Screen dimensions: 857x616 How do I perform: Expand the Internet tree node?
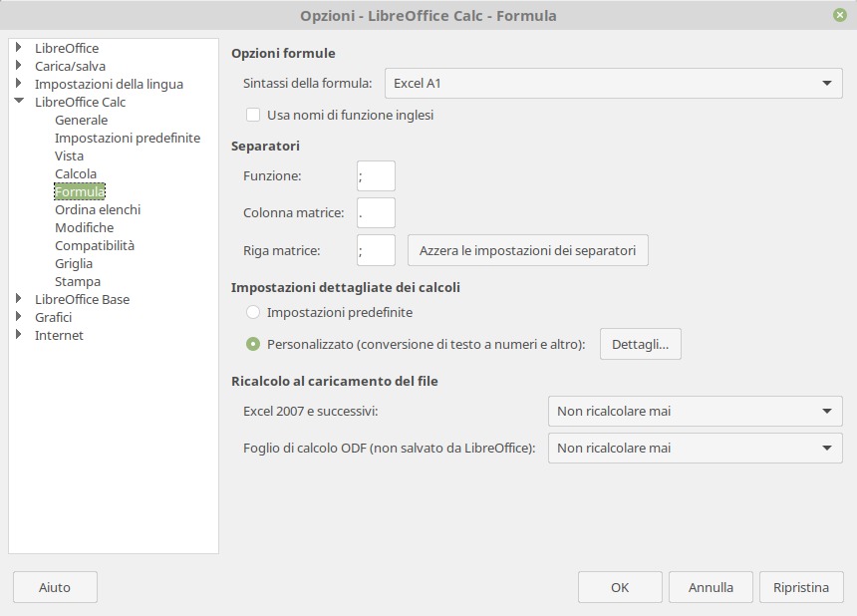(x=19, y=335)
